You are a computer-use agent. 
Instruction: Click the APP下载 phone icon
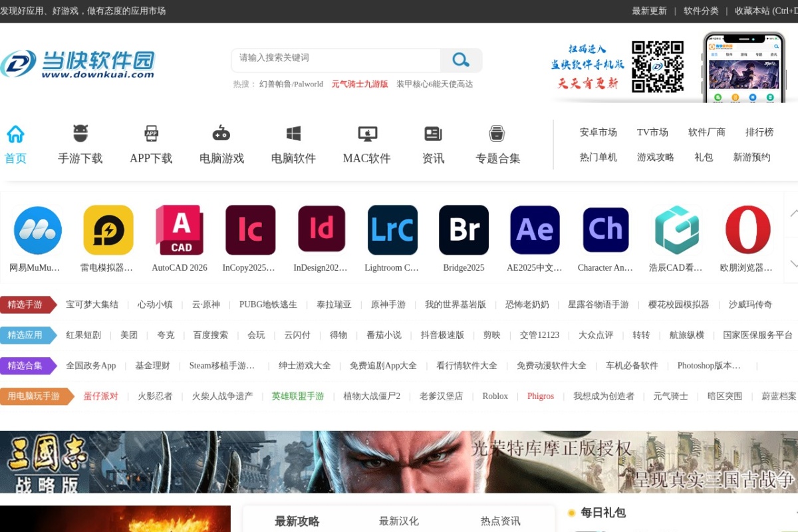pos(151,134)
